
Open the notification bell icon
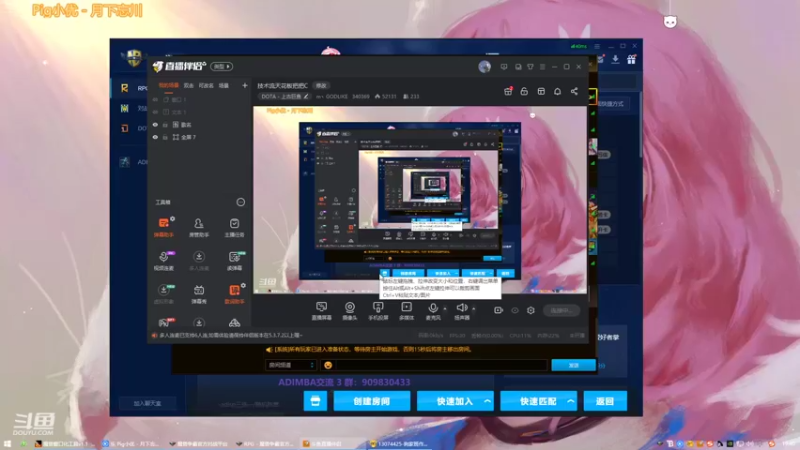click(558, 91)
